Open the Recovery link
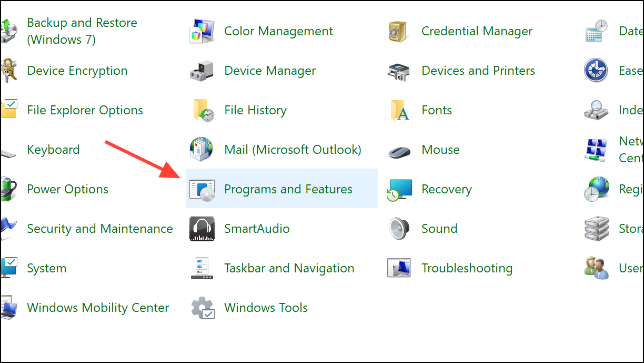Viewport: 644px width, 363px height. (447, 189)
